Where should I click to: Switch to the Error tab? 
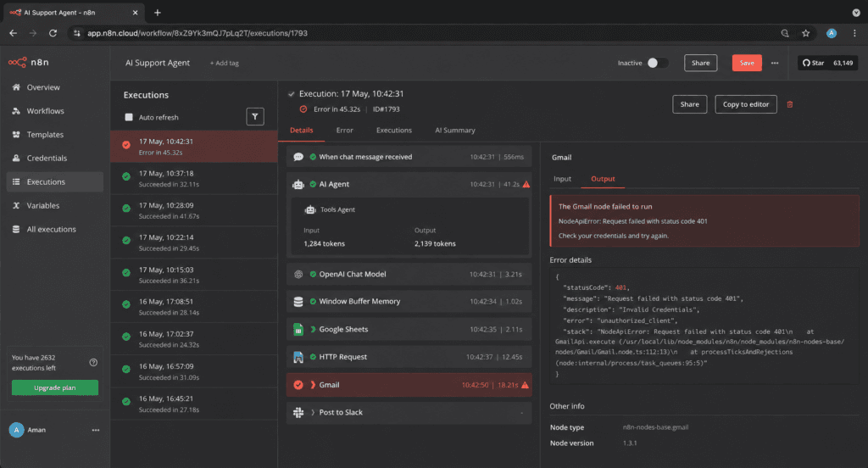pyautogui.click(x=344, y=131)
